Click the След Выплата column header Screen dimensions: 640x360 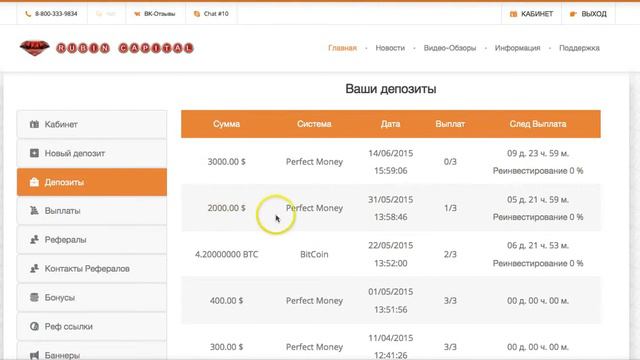[x=538, y=124]
